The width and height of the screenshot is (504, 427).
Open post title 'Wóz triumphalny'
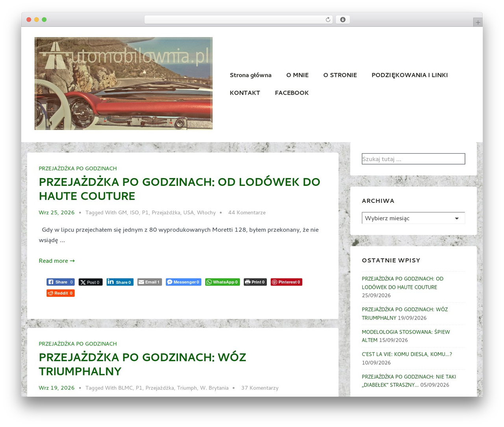coord(143,364)
